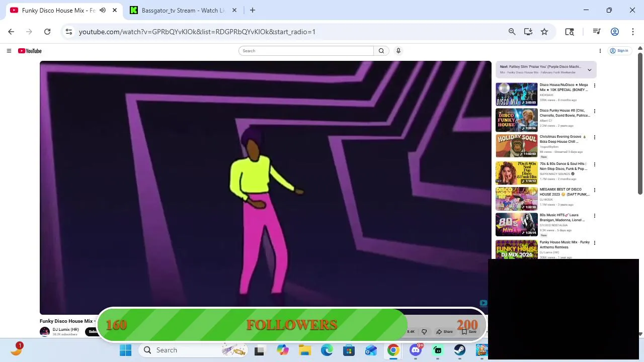Click the SUPREMACY SOUNDS channel name
The width and height of the screenshot is (644, 362).
point(555,174)
